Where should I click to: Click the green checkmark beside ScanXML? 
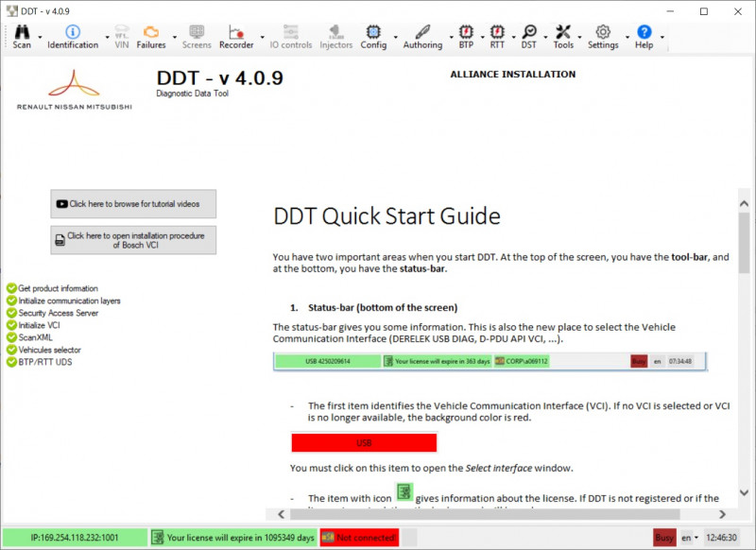(x=11, y=337)
